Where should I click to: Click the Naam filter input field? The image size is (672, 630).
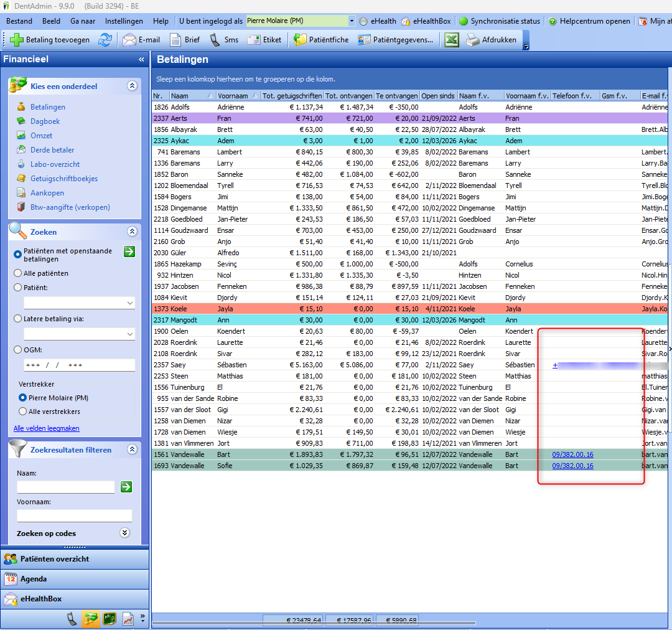pyautogui.click(x=65, y=487)
